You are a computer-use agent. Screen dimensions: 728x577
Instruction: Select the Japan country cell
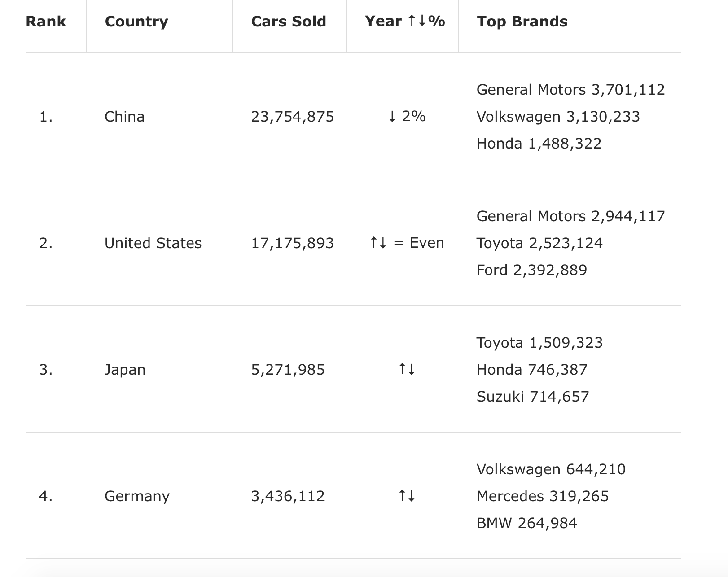[125, 370]
